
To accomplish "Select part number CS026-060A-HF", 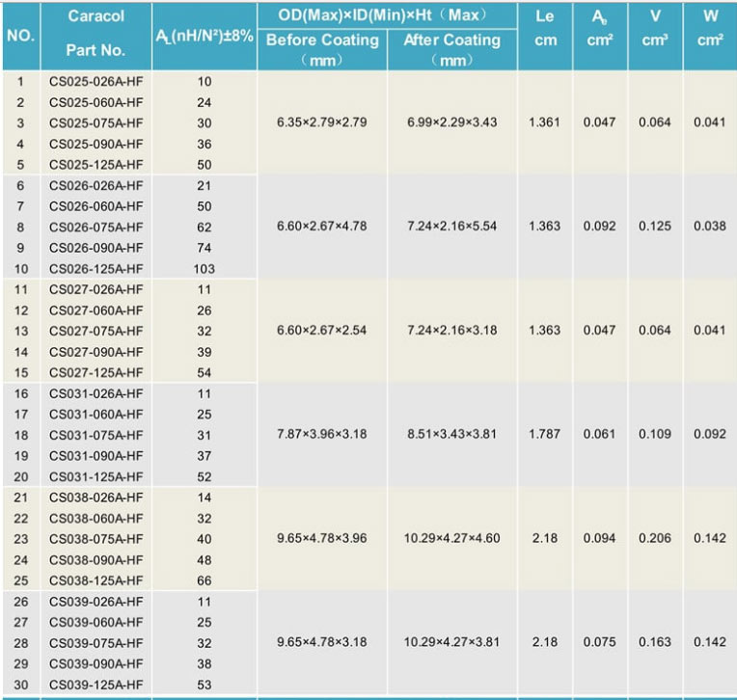I will [96, 206].
